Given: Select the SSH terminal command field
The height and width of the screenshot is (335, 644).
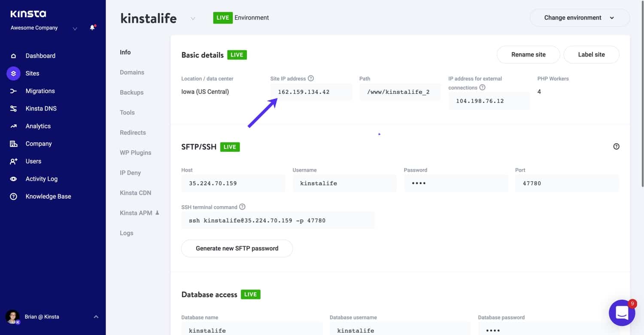Looking at the screenshot, I should click(278, 220).
